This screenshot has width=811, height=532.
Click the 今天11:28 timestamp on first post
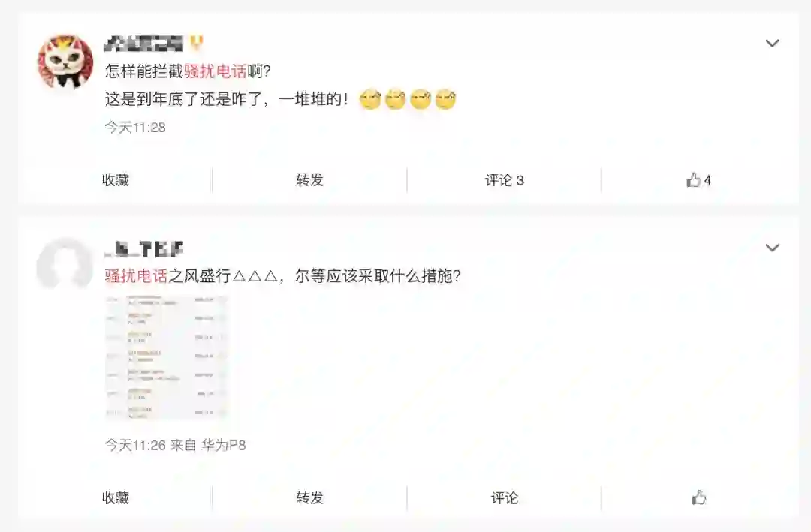coord(135,127)
